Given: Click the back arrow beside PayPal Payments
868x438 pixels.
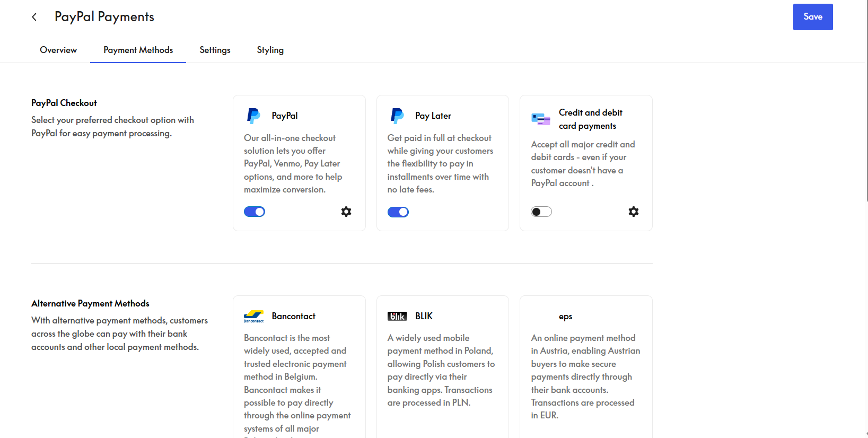Looking at the screenshot, I should point(34,17).
